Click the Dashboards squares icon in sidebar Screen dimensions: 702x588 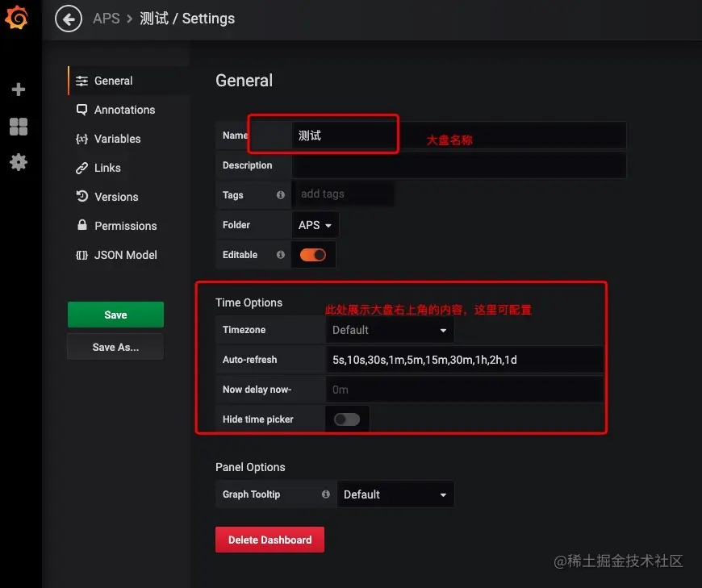18,126
